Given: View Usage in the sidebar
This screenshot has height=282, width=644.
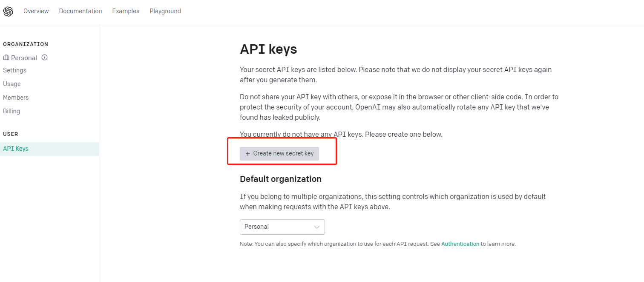Looking at the screenshot, I should [x=12, y=84].
